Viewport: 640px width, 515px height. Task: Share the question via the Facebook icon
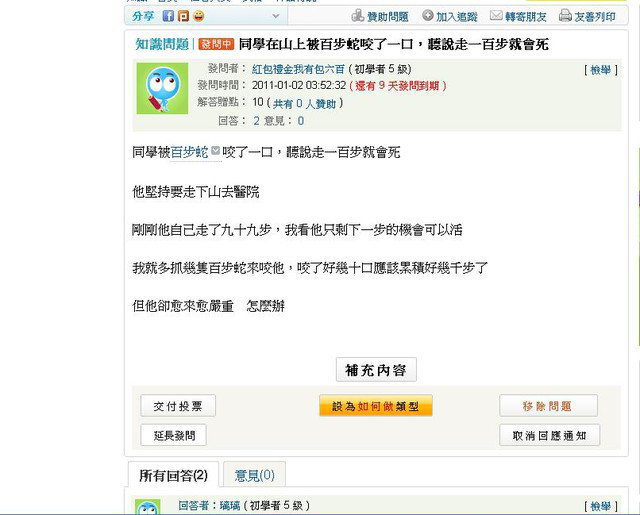pos(168,16)
